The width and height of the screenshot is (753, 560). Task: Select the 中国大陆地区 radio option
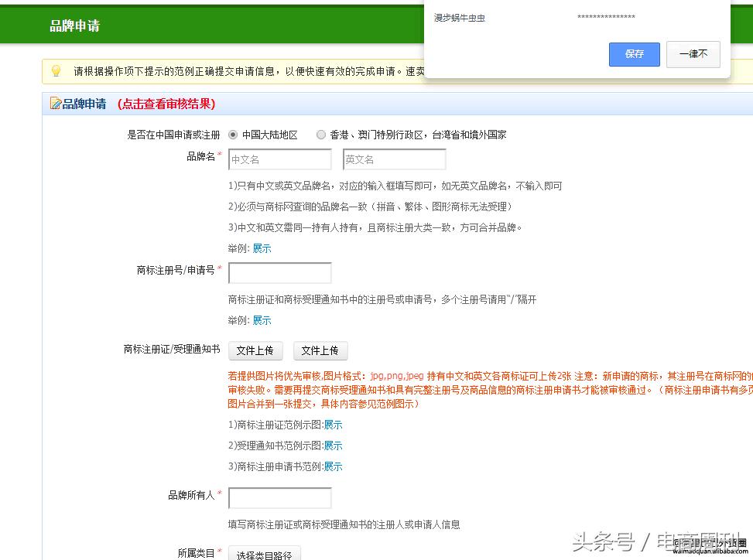point(233,133)
